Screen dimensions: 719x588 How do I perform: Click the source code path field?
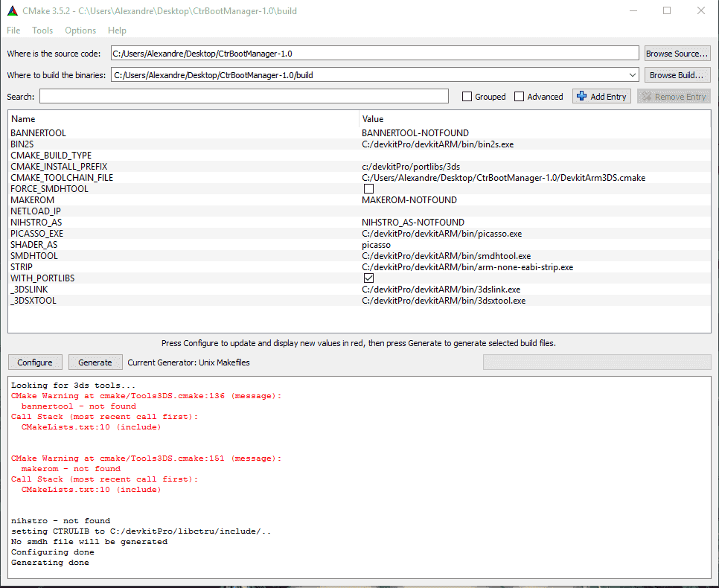click(374, 53)
